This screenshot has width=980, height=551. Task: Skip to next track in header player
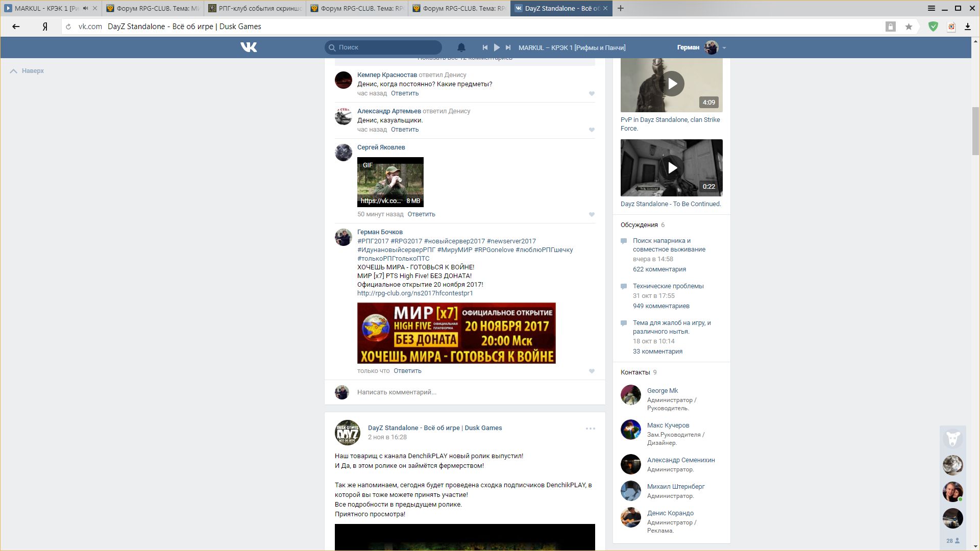[508, 47]
